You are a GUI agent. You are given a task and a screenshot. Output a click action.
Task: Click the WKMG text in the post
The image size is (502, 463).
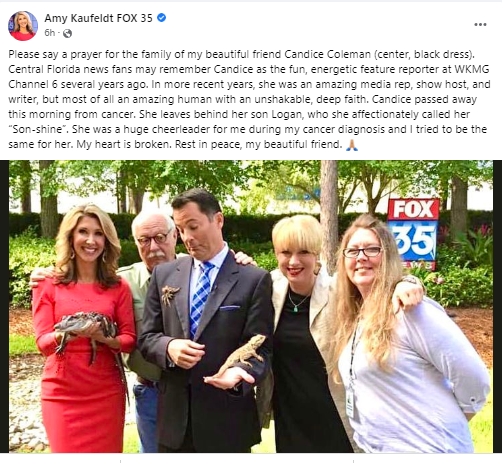click(x=471, y=69)
